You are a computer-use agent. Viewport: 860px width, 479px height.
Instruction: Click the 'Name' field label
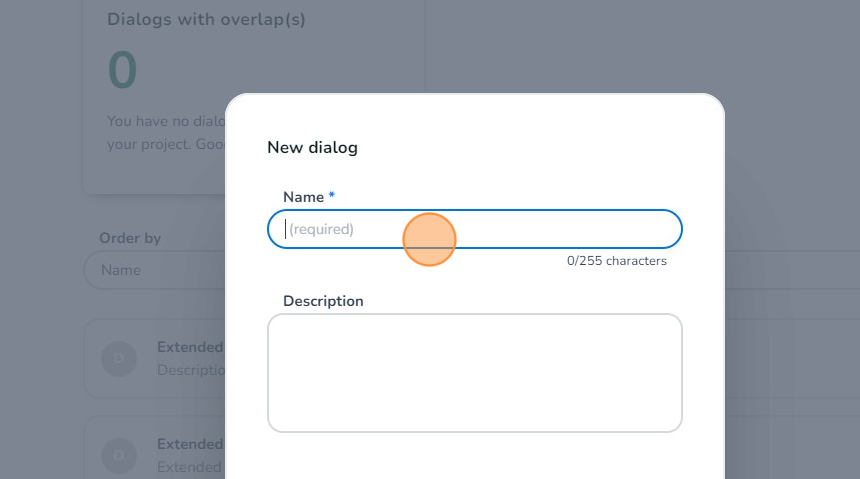point(303,197)
